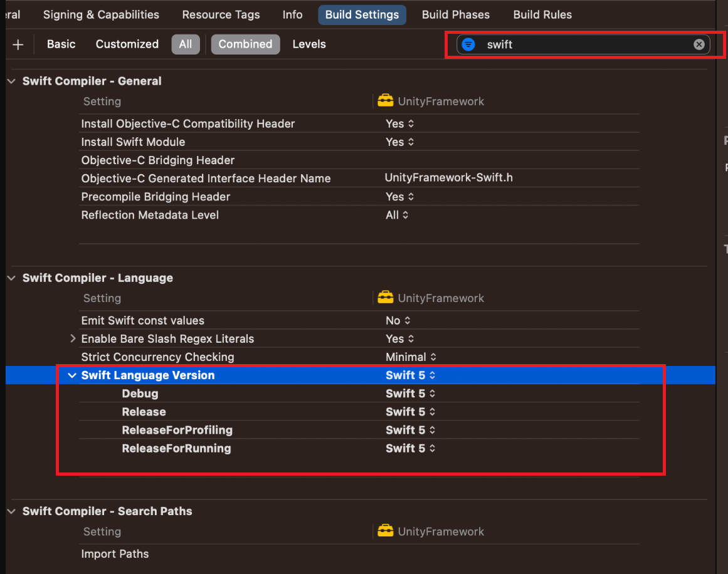
Task: Switch view to Levels
Action: (309, 44)
